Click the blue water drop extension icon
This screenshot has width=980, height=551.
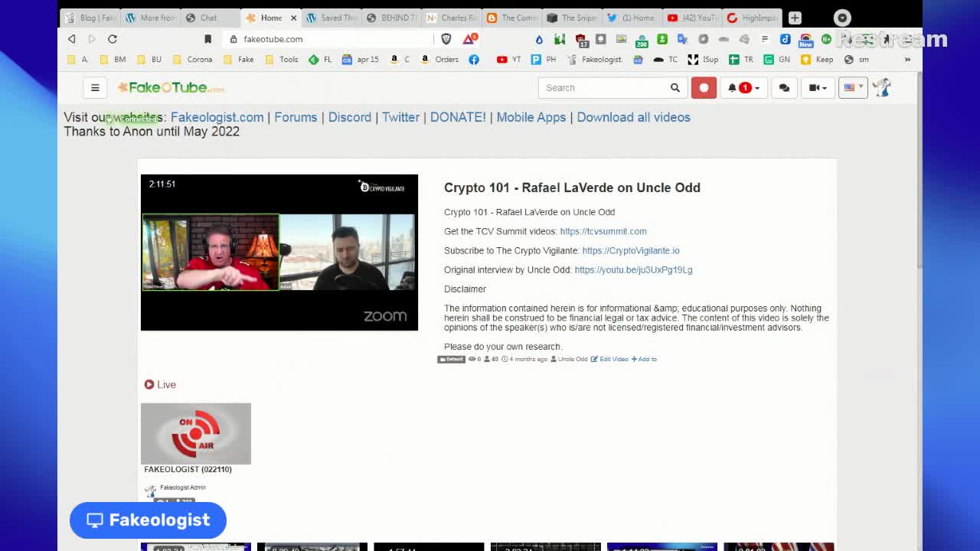[539, 39]
